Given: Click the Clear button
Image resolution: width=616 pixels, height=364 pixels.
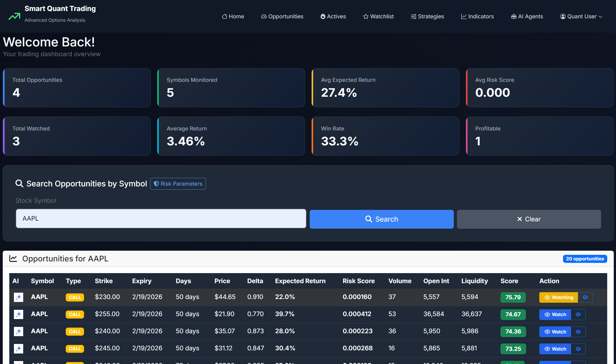Looking at the screenshot, I should (x=529, y=219).
